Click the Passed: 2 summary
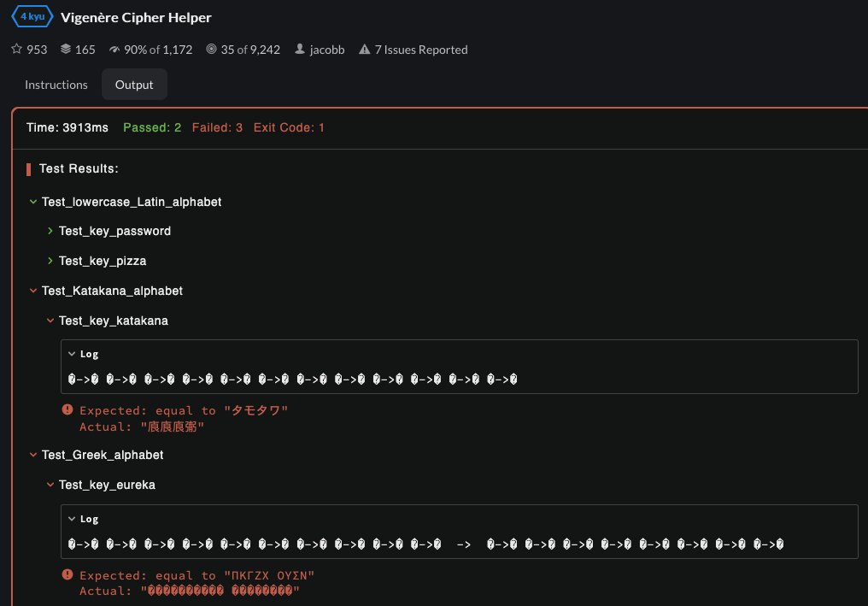Image resolution: width=868 pixels, height=606 pixels. (x=152, y=127)
